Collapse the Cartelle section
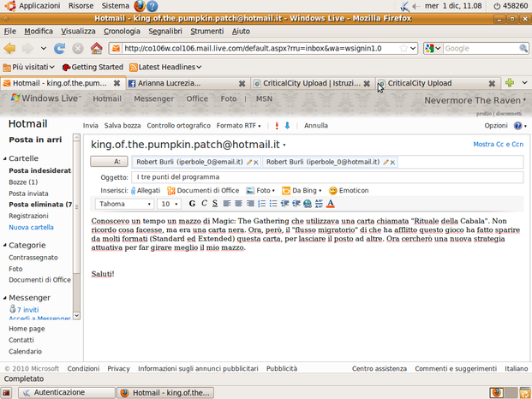Image resolution: width=532 pixels, height=399 pixels. tap(5, 158)
